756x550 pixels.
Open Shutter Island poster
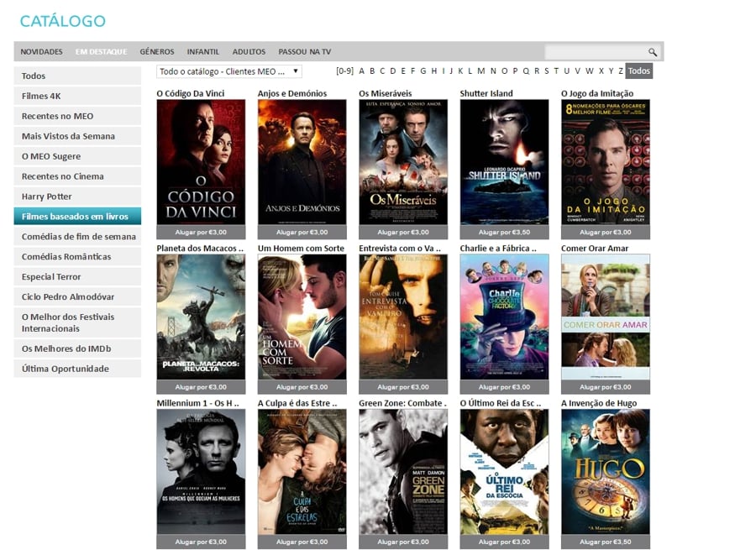click(x=504, y=162)
